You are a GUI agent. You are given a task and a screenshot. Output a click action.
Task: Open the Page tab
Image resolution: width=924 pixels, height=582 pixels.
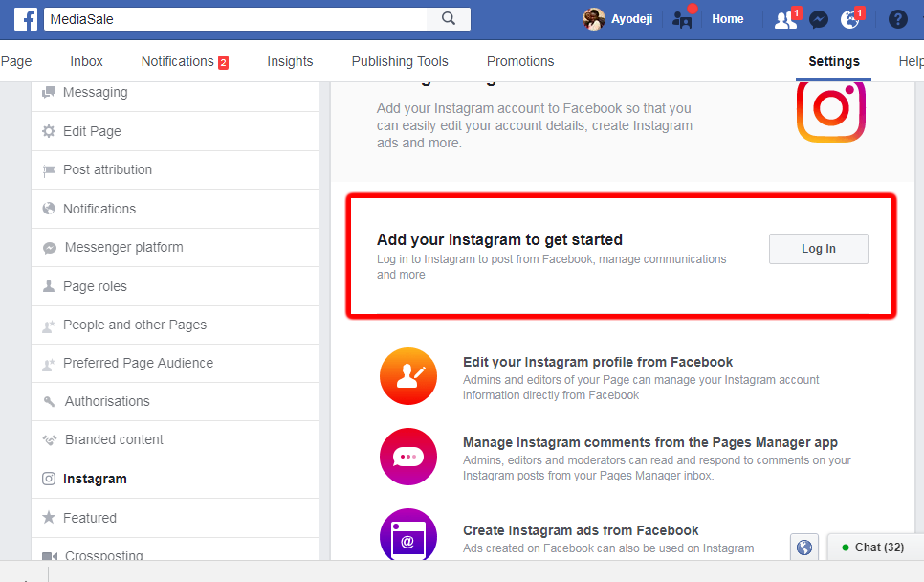(x=16, y=61)
